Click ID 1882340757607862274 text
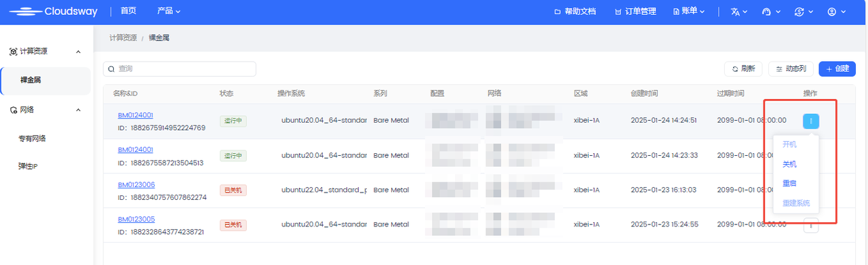Screen dimensions: 868x265 (162, 197)
